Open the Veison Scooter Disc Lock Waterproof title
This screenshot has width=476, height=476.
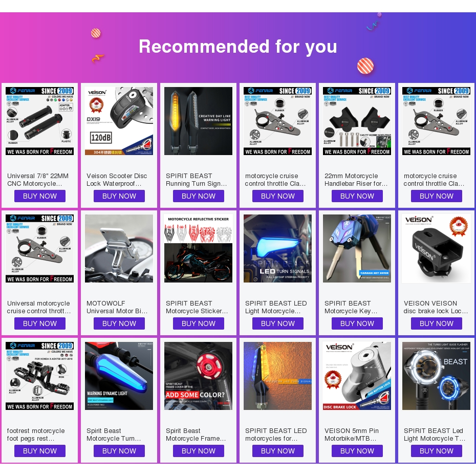coord(117,180)
